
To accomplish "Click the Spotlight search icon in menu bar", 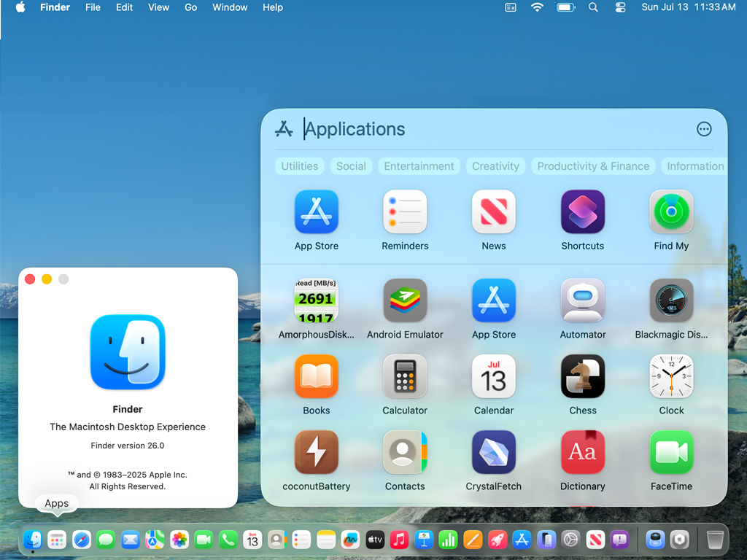I will pyautogui.click(x=593, y=7).
